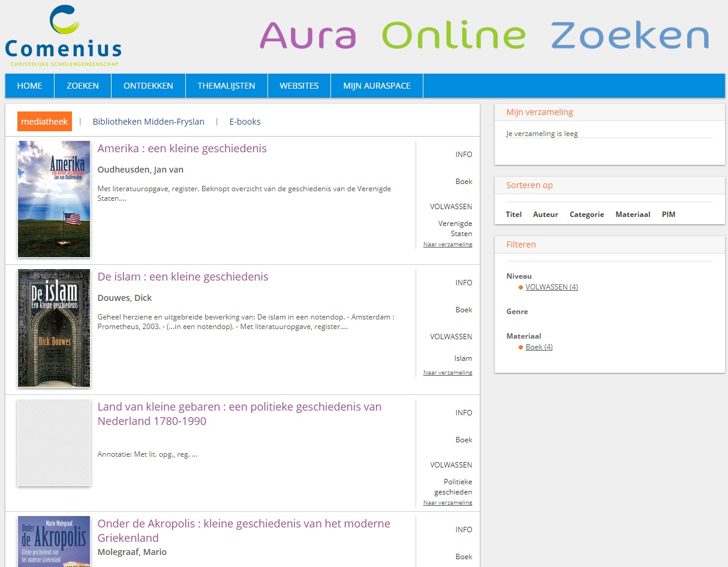Add De islam book via 'Naar verzameling'
This screenshot has height=567, width=728.
447,373
